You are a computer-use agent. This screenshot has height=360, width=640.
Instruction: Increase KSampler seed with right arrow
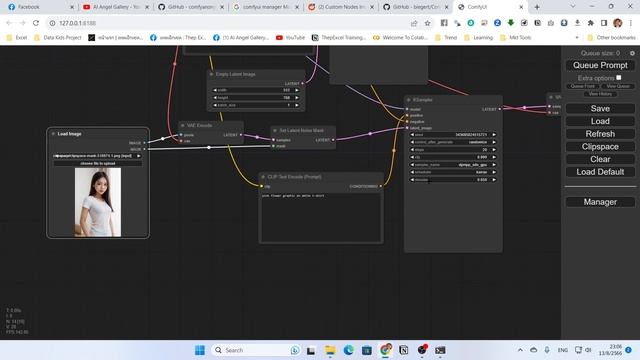tap(494, 135)
